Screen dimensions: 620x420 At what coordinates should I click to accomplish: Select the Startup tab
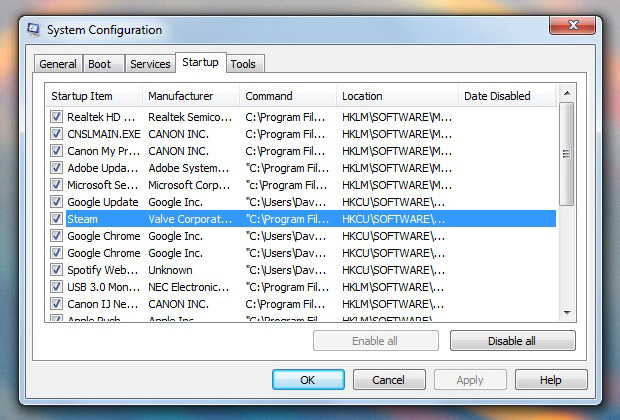pyautogui.click(x=200, y=62)
